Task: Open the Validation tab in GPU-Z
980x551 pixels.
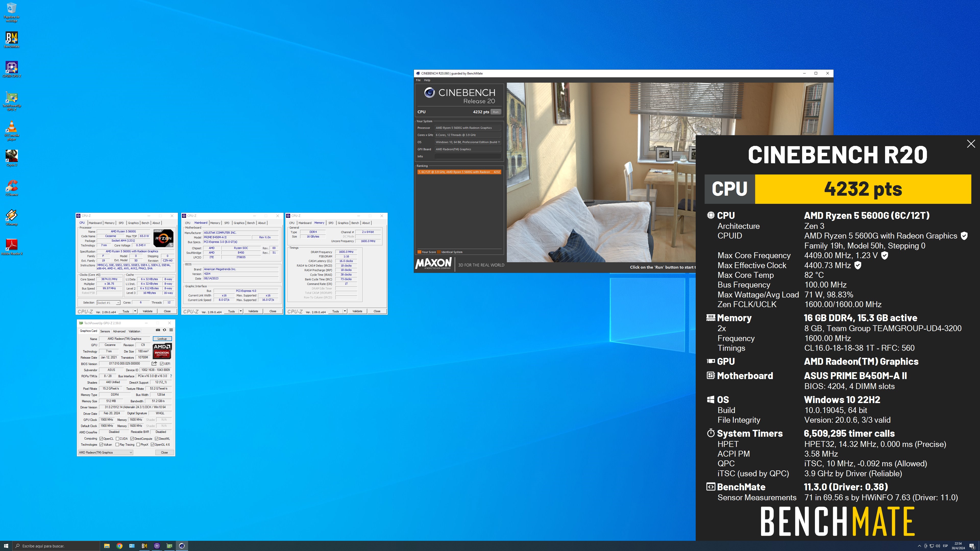Action: (x=134, y=331)
